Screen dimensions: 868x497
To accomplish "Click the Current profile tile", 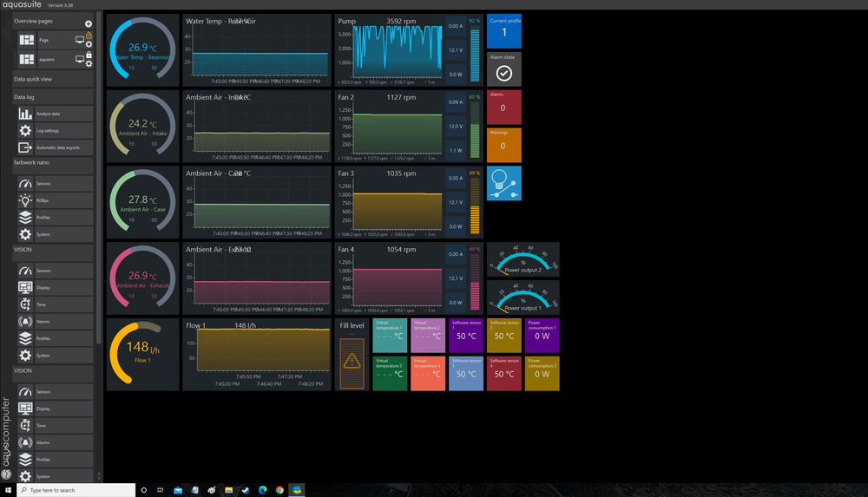I will (503, 31).
